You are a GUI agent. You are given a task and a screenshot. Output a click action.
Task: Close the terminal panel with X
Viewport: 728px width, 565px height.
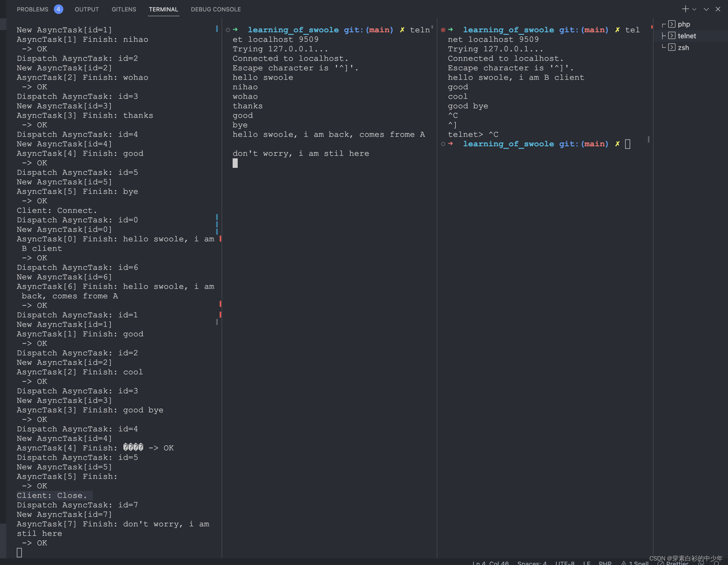pos(718,9)
